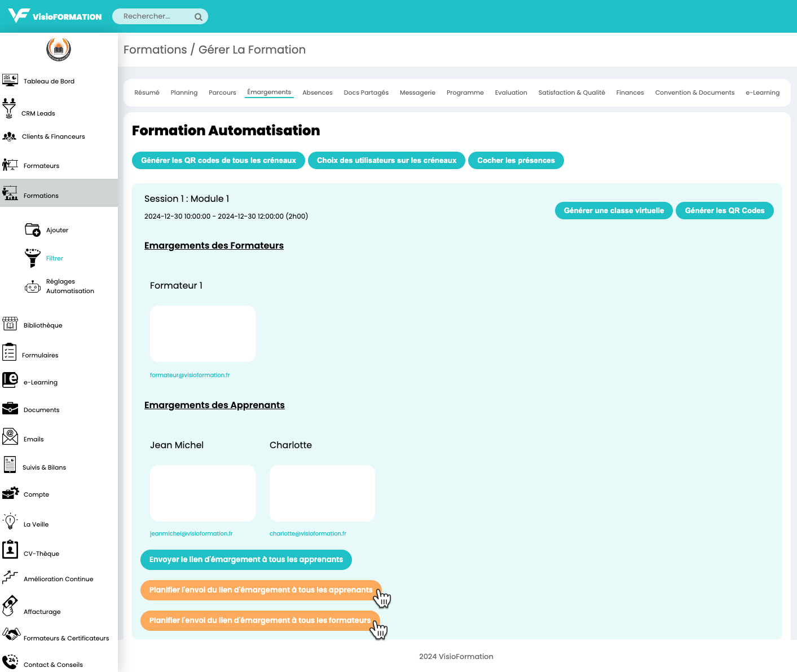Click the Compte puzzle icon
This screenshot has height=672, width=797.
11,493
